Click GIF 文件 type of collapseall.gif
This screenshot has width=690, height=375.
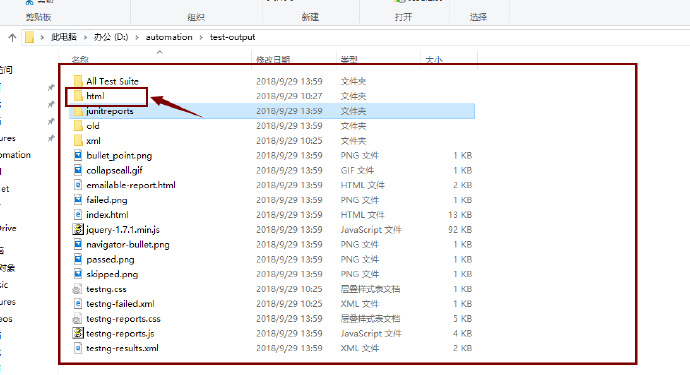357,170
